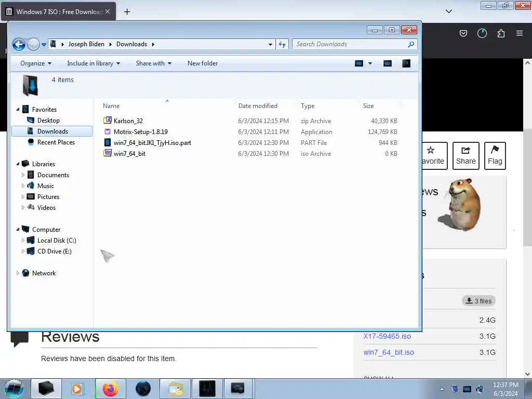Click New folder button
532x399 pixels.
pyautogui.click(x=203, y=63)
